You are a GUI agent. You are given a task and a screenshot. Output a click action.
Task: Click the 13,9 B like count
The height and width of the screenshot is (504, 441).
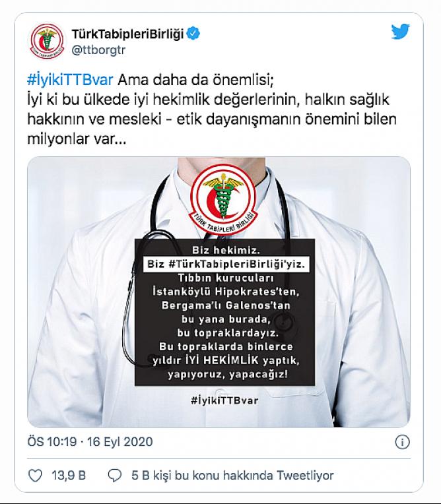point(69,476)
